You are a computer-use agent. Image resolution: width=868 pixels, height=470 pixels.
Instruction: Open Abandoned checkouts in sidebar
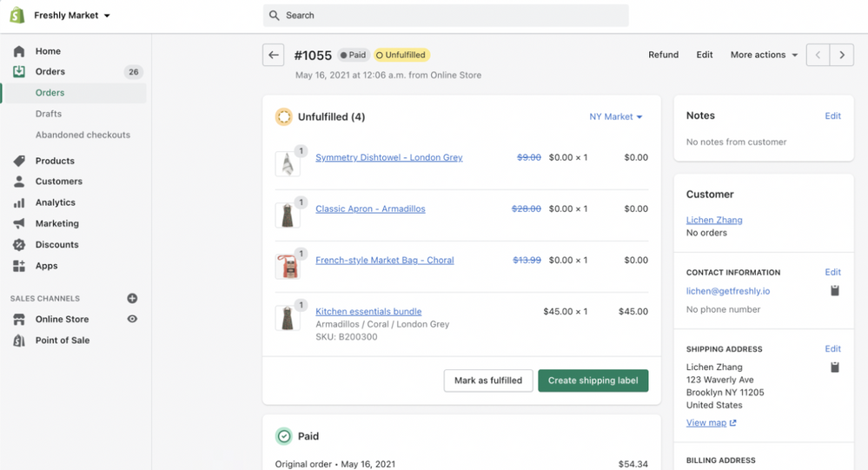click(x=83, y=135)
